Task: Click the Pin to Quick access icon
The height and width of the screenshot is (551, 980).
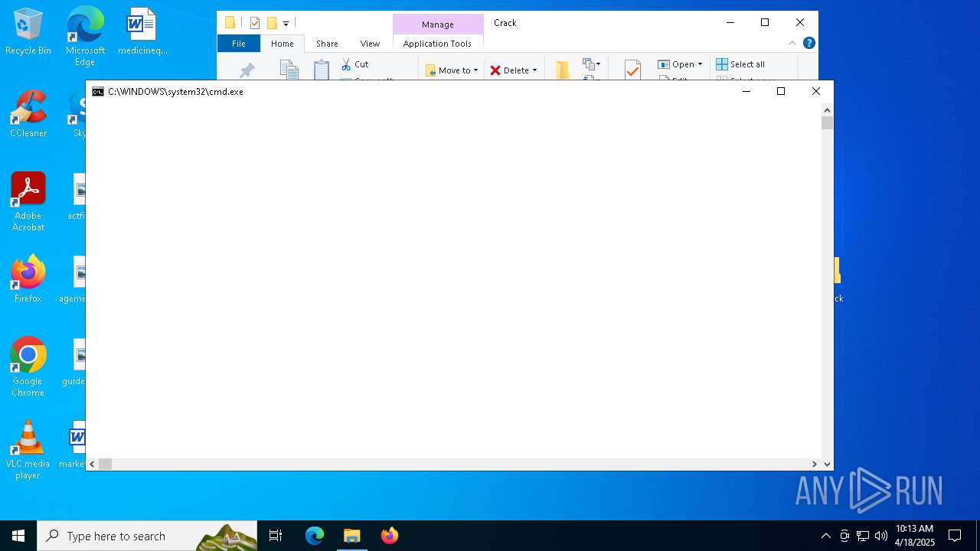Action: pyautogui.click(x=247, y=70)
